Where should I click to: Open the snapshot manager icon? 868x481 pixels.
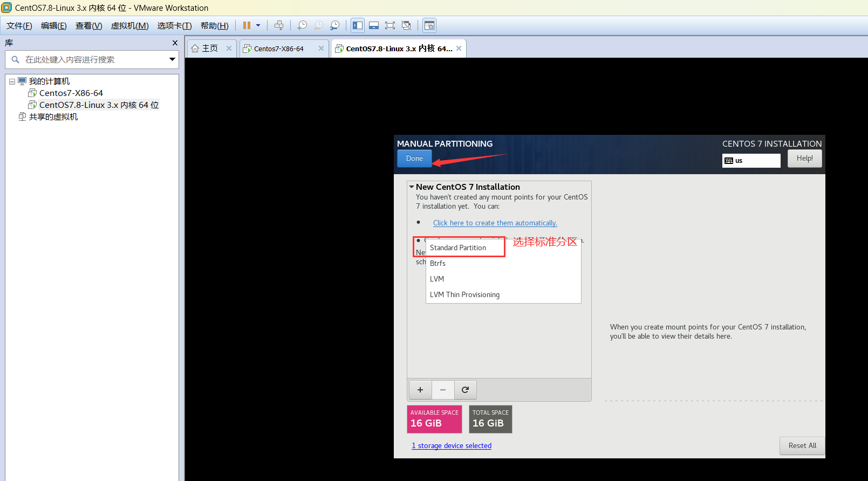pos(334,25)
